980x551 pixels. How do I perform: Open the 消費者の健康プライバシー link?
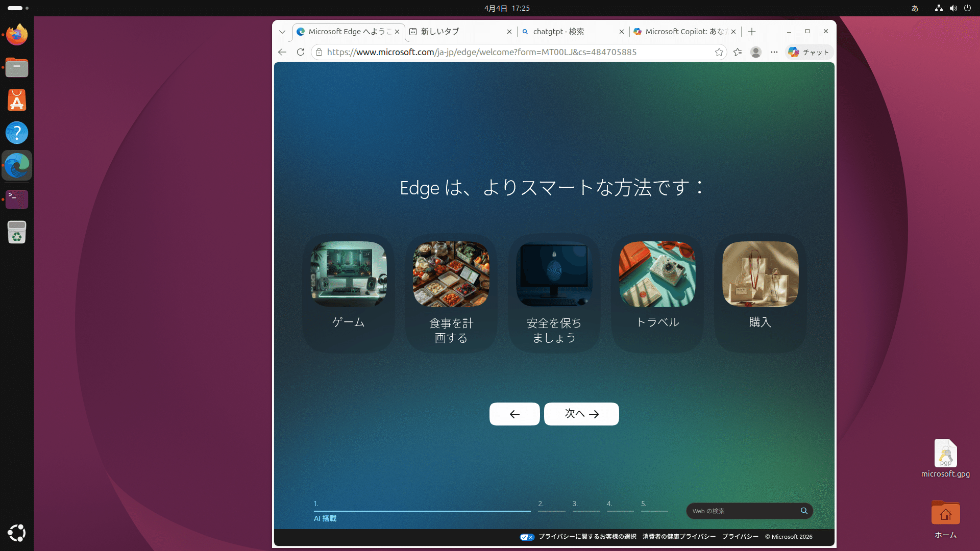(679, 537)
